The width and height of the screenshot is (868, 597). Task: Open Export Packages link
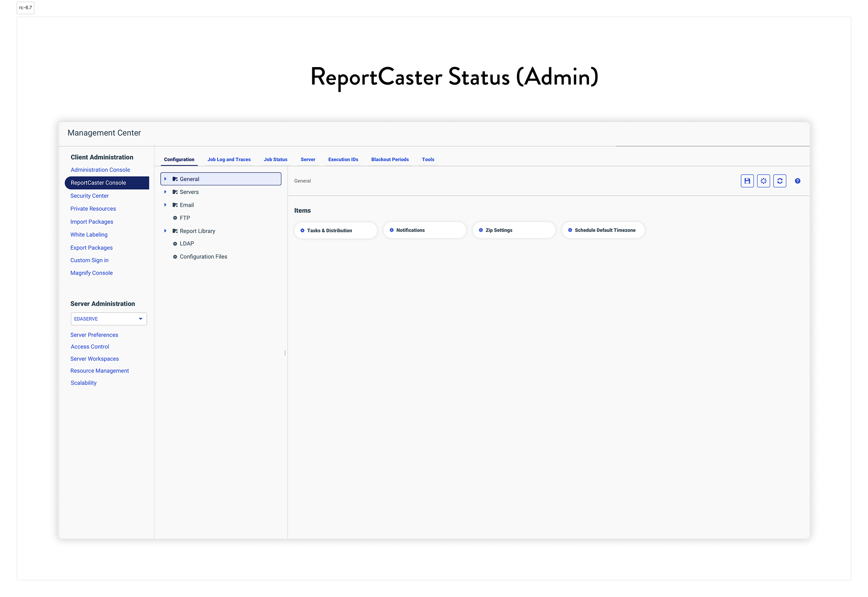click(92, 247)
